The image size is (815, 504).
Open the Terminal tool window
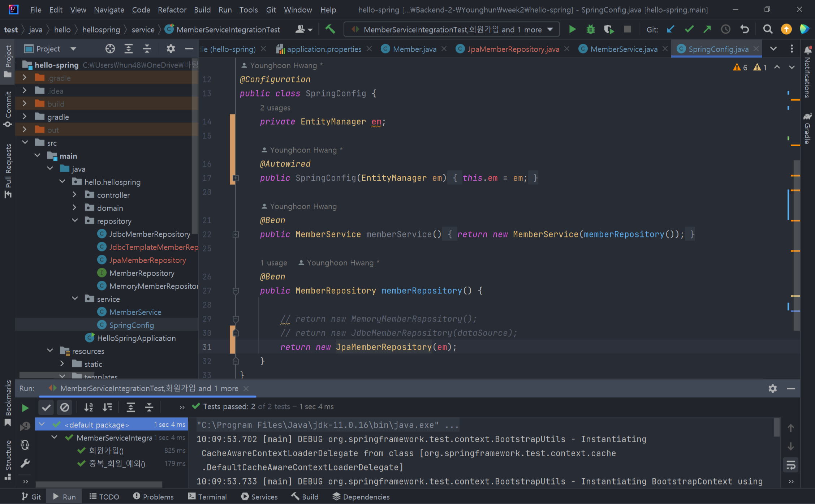click(207, 497)
